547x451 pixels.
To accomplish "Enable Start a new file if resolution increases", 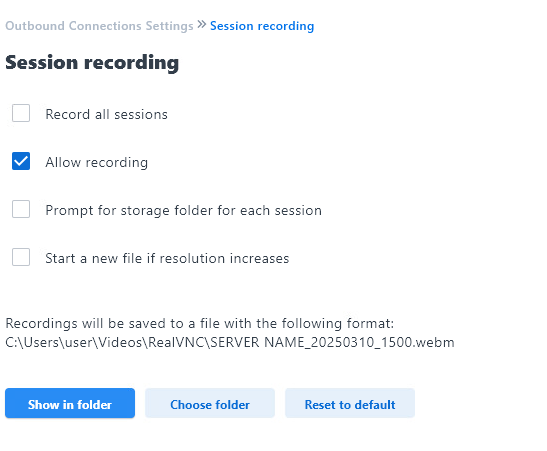I will (x=21, y=257).
